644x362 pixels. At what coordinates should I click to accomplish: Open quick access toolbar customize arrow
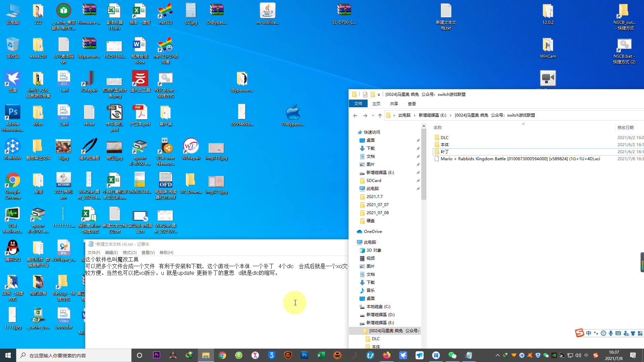(379, 95)
